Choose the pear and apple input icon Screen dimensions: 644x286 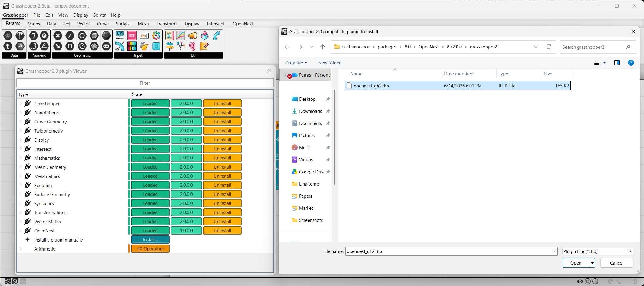(144, 46)
